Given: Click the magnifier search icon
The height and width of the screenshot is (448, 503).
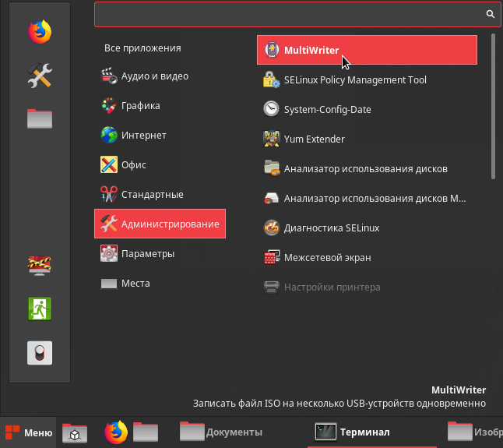Looking at the screenshot, I should tap(490, 14).
